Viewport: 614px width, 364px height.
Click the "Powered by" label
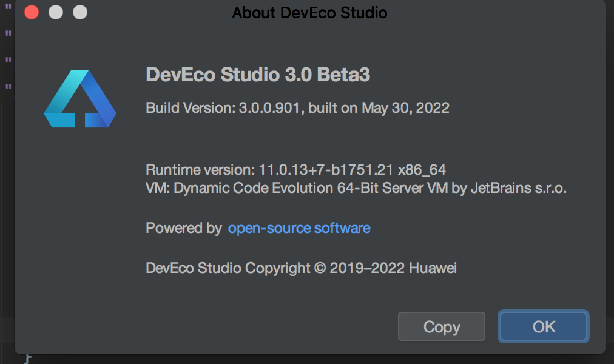184,227
